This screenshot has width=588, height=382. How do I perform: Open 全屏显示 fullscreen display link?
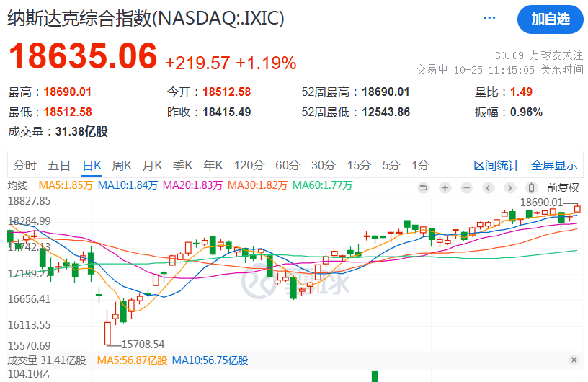(554, 166)
